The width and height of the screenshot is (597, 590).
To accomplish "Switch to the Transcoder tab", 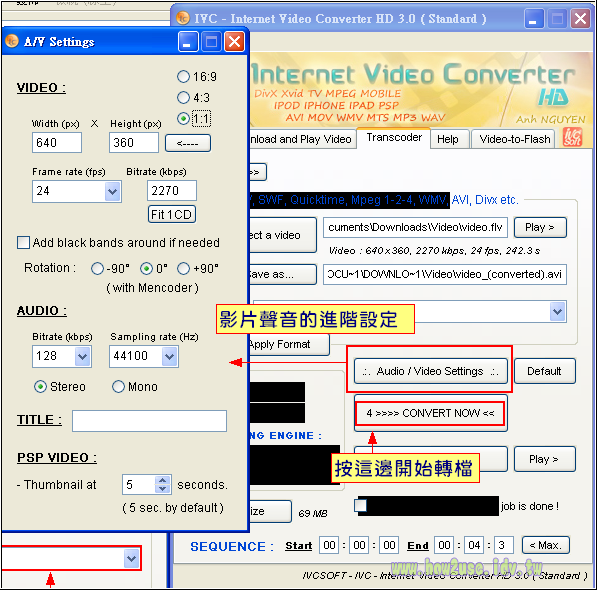I will [394, 138].
